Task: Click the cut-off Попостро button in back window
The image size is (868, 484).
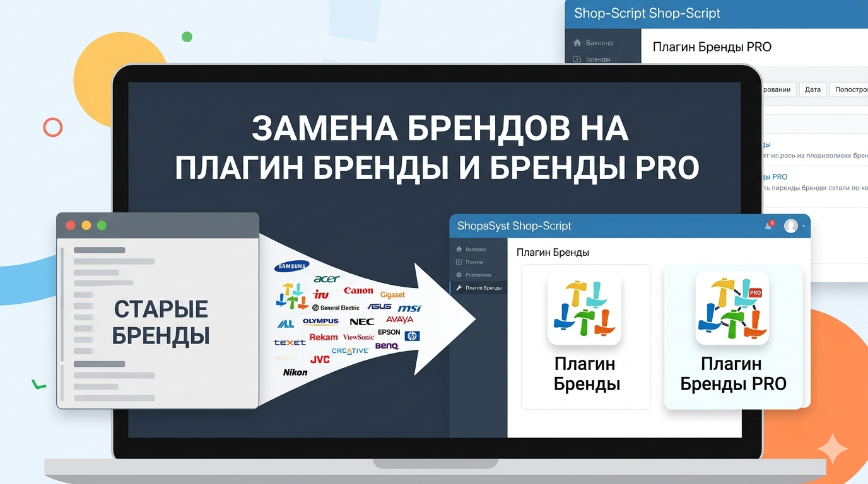Action: click(x=849, y=89)
